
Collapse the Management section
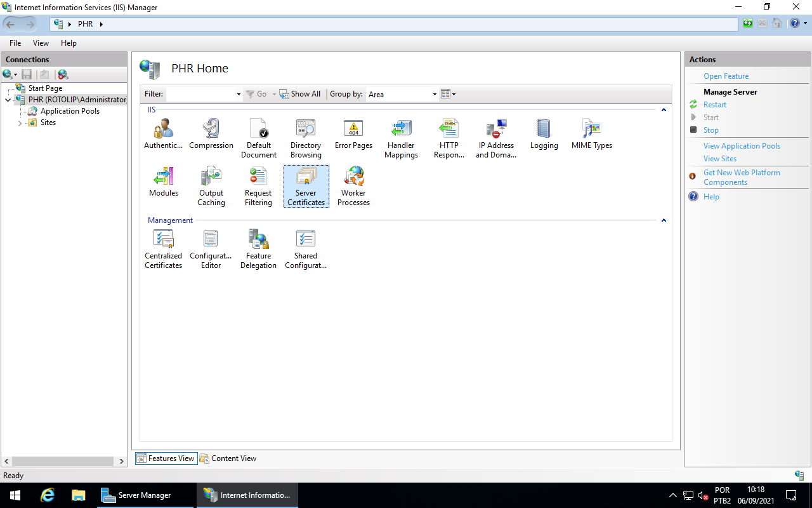click(664, 220)
